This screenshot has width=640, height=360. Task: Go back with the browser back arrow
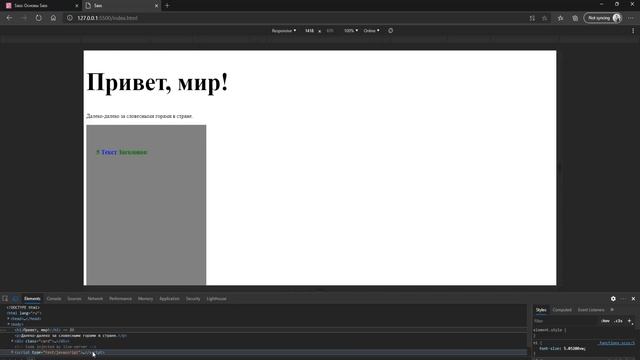tap(9, 18)
